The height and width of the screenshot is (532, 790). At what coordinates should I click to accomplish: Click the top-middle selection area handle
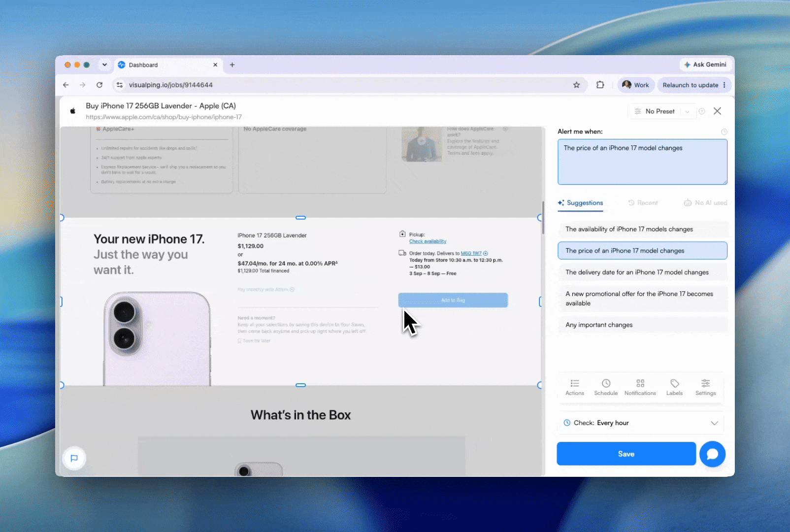click(300, 218)
